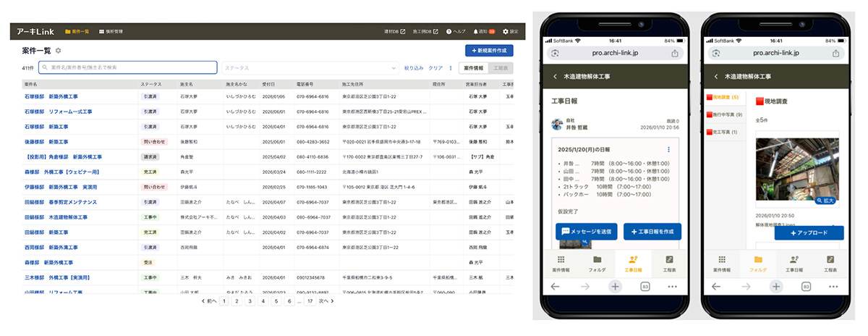Click the 次へ next page arrow
The height and width of the screenshot is (336, 868).
[325, 301]
